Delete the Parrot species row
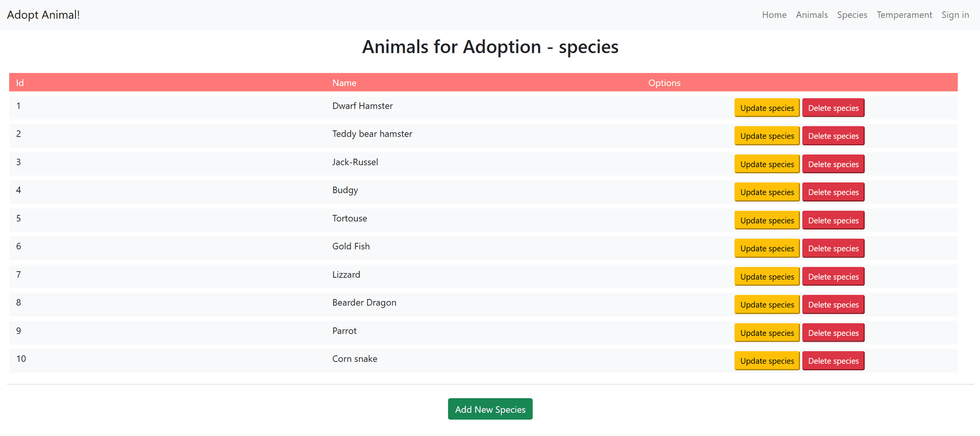The image size is (980, 436). click(x=833, y=333)
